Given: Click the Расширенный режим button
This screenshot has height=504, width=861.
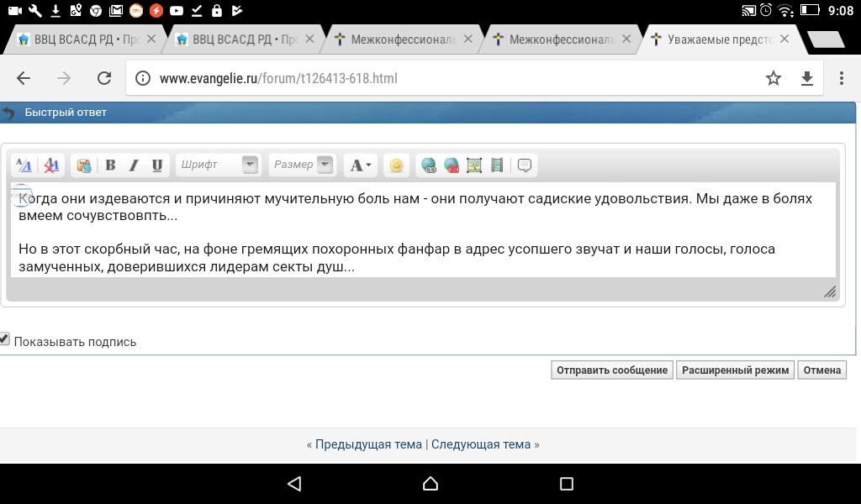Looking at the screenshot, I should [x=735, y=370].
